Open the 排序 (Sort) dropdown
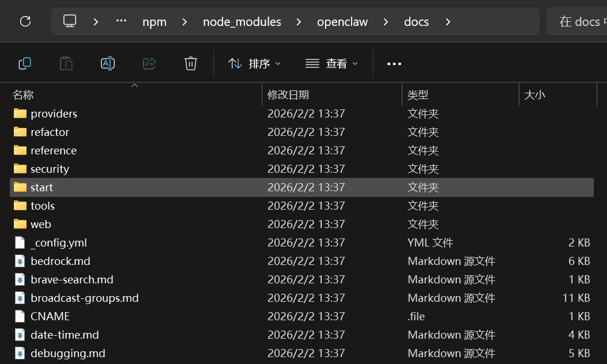607x364 pixels. pos(254,63)
